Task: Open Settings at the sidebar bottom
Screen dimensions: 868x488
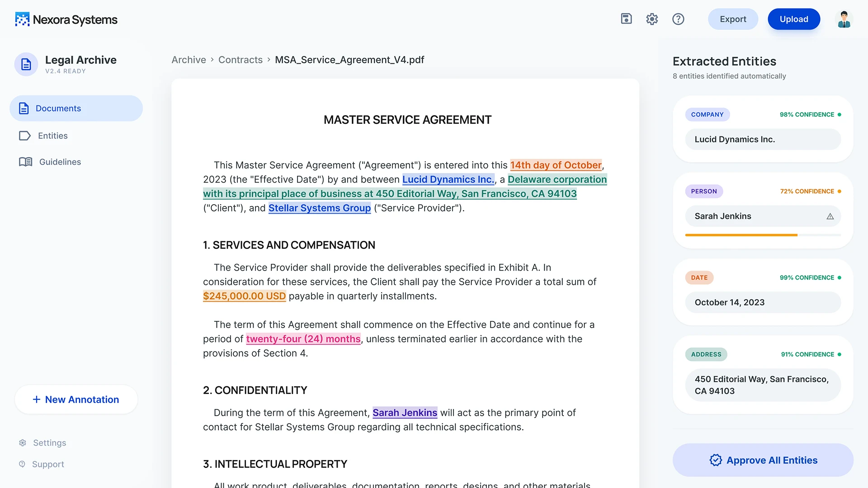Action: pyautogui.click(x=49, y=443)
